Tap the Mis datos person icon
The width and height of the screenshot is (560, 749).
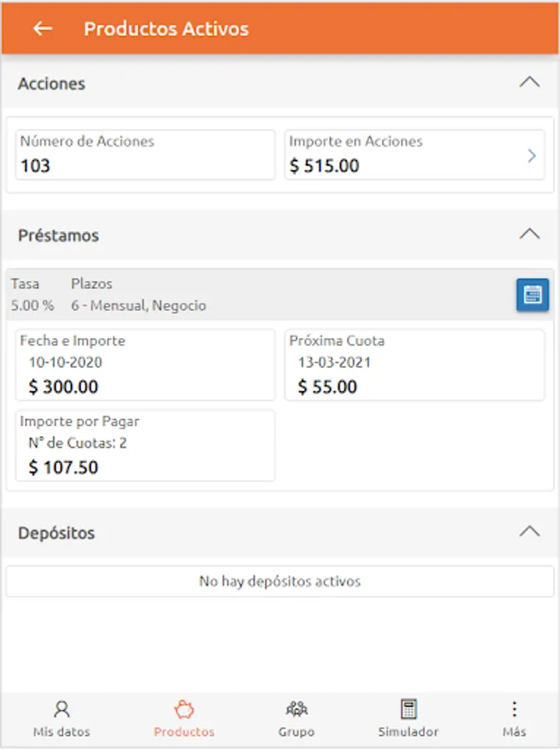[62, 709]
